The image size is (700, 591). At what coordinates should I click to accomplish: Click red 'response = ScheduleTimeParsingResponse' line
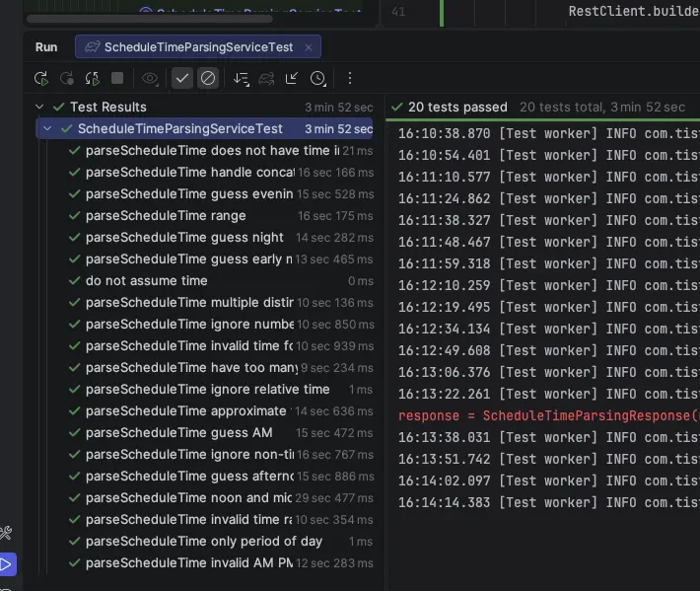548,416
